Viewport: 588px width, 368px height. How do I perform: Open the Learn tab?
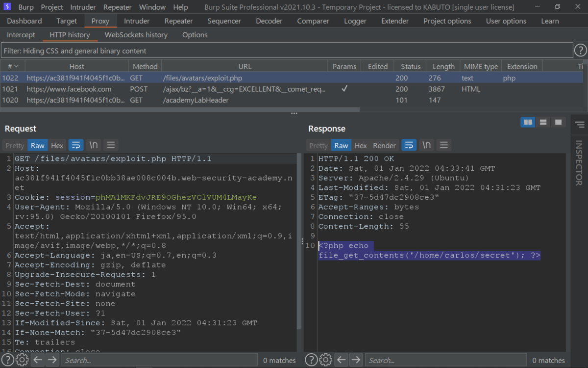click(x=550, y=21)
